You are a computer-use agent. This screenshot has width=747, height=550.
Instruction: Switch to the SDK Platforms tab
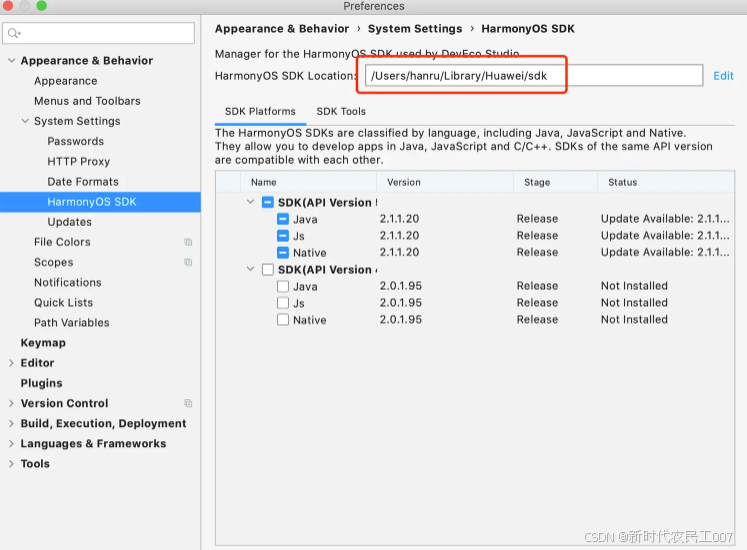(260, 112)
